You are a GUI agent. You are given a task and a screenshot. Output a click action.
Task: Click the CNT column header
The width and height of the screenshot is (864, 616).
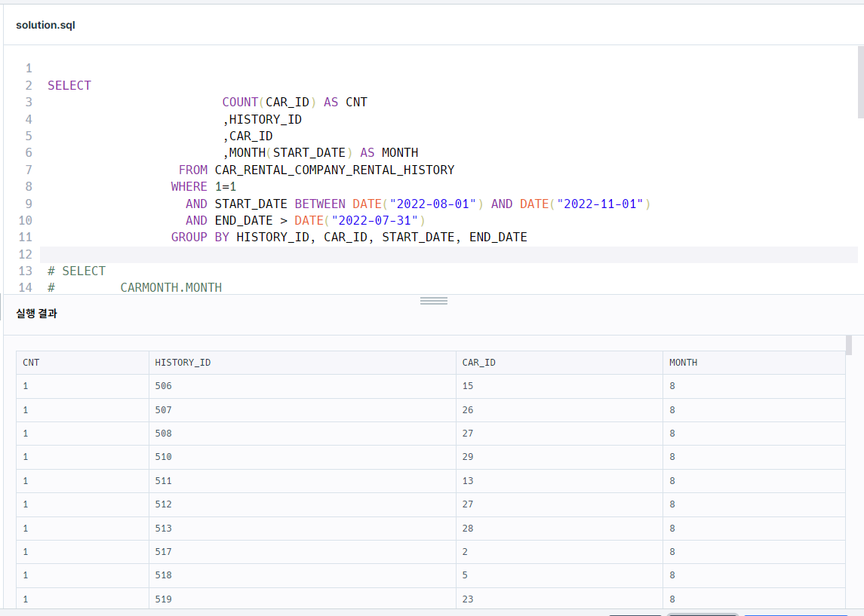pos(83,362)
